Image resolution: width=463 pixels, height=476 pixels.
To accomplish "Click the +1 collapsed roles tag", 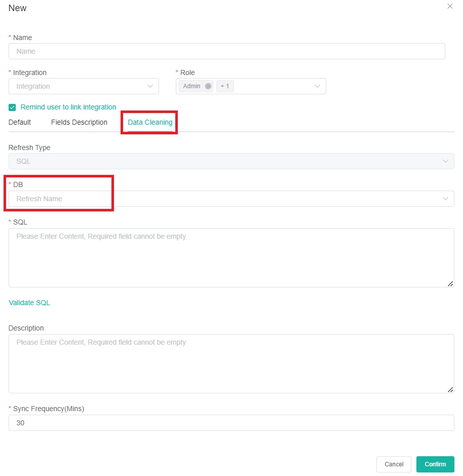I will [224, 86].
